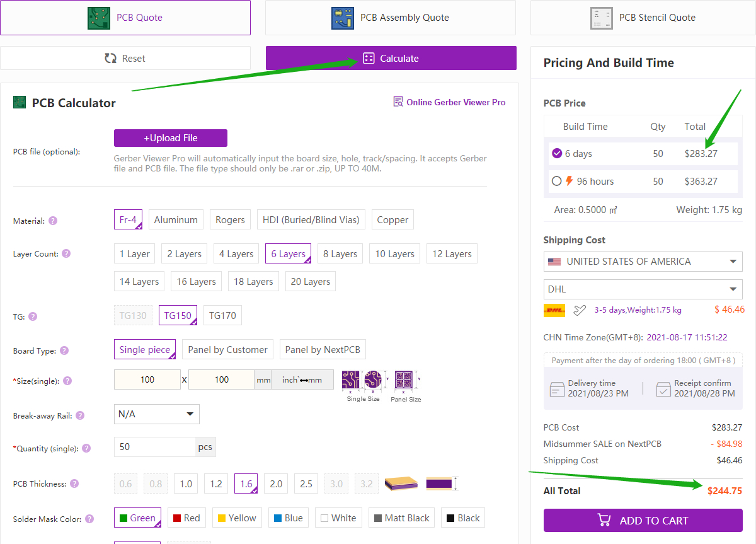The width and height of the screenshot is (756, 544).
Task: Expand the DHL courier dropdown
Action: click(643, 289)
